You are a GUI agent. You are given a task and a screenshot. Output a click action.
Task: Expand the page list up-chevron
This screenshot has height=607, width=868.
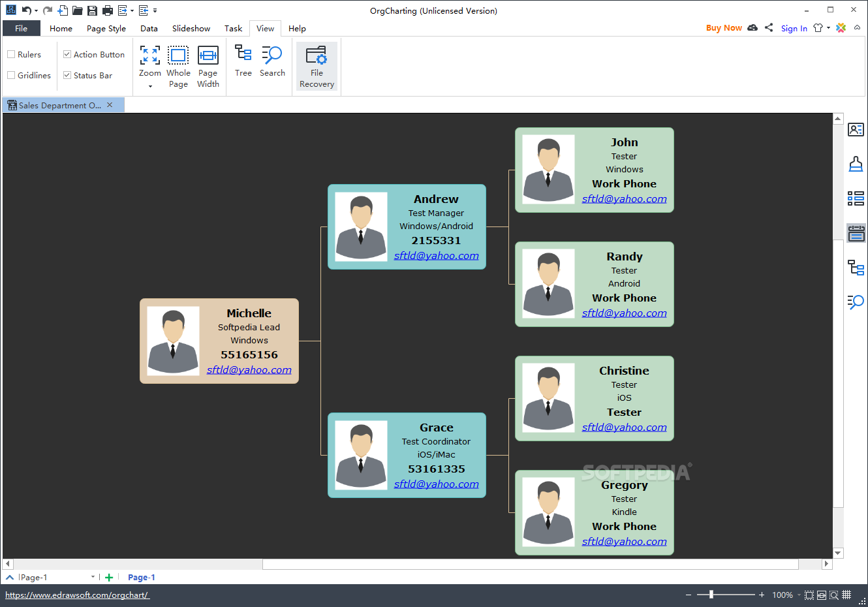click(10, 577)
